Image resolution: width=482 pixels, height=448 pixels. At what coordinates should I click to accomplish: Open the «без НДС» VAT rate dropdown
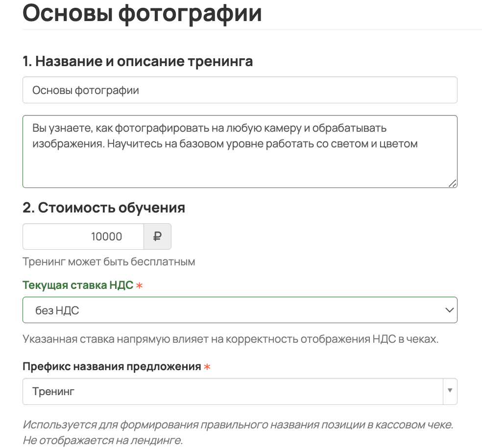pyautogui.click(x=240, y=310)
